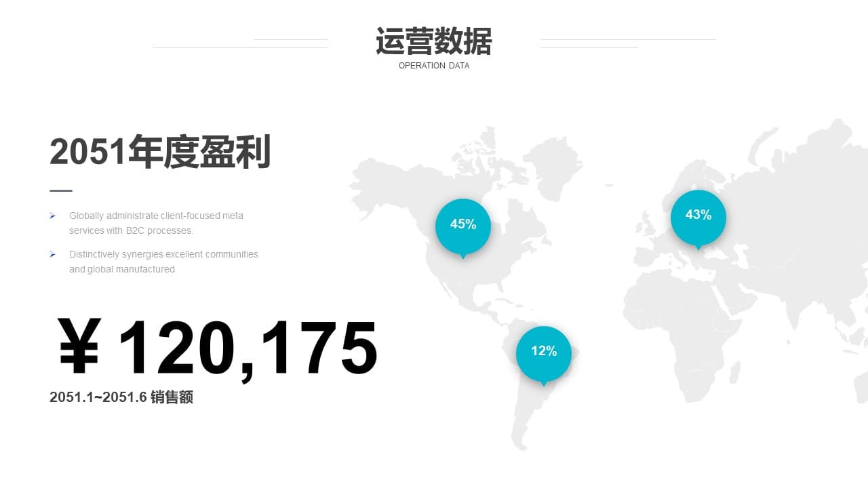Viewport: 868px width, 488px height.
Task: Select the 2051年度盈利 heading
Action: 160,152
